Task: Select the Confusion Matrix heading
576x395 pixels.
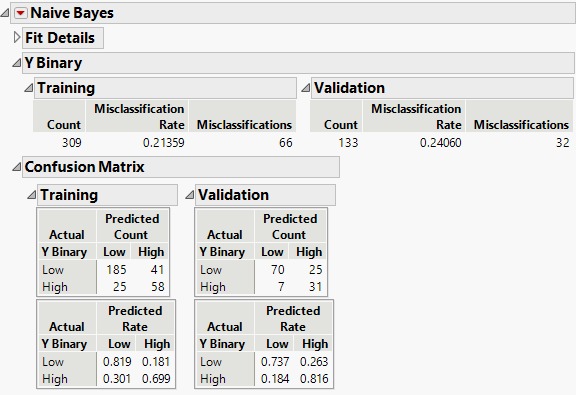Action: click(x=181, y=167)
